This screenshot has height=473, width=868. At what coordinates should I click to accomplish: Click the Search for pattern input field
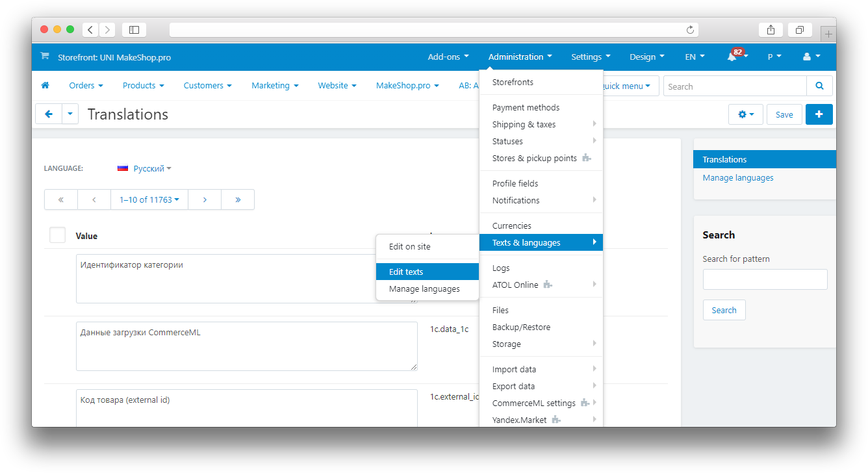coord(765,279)
